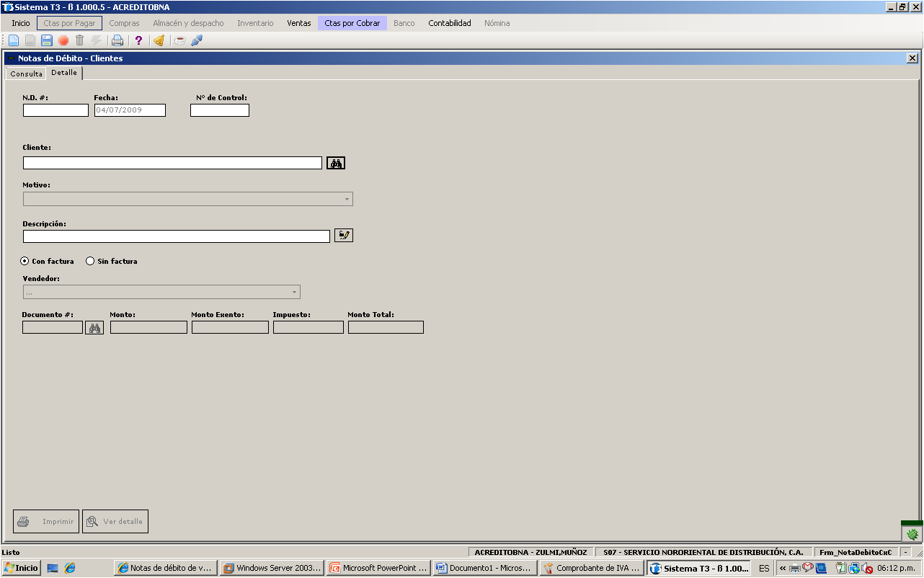Close the Notas de Débito - Clientes panel
The height and width of the screenshot is (578, 924).
tap(912, 58)
